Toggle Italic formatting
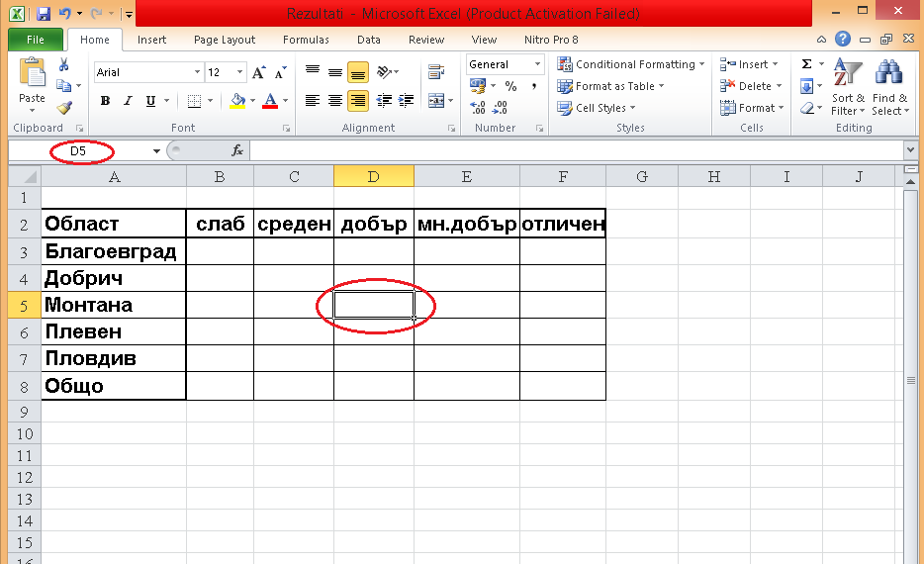Screen dimensions: 924x564 [x=128, y=101]
